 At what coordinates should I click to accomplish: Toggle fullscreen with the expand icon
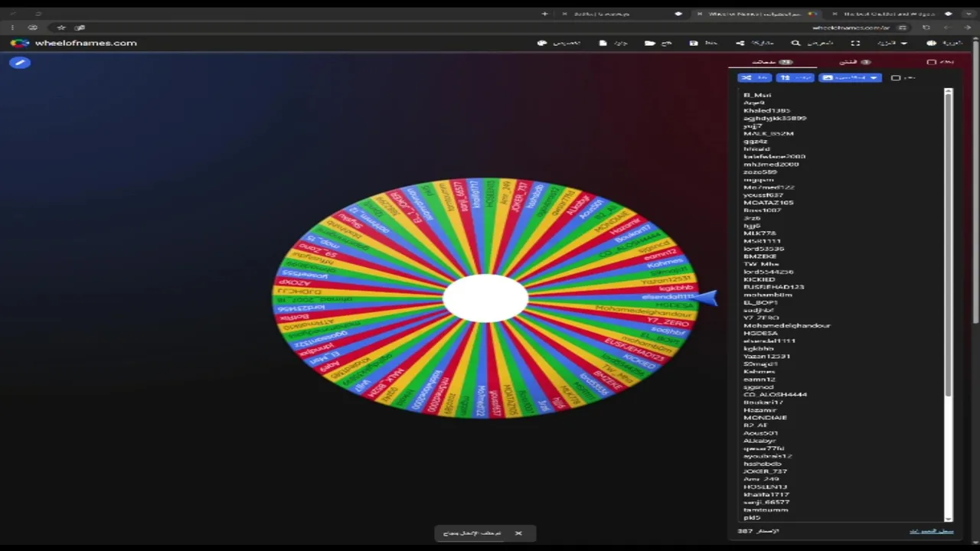855,44
